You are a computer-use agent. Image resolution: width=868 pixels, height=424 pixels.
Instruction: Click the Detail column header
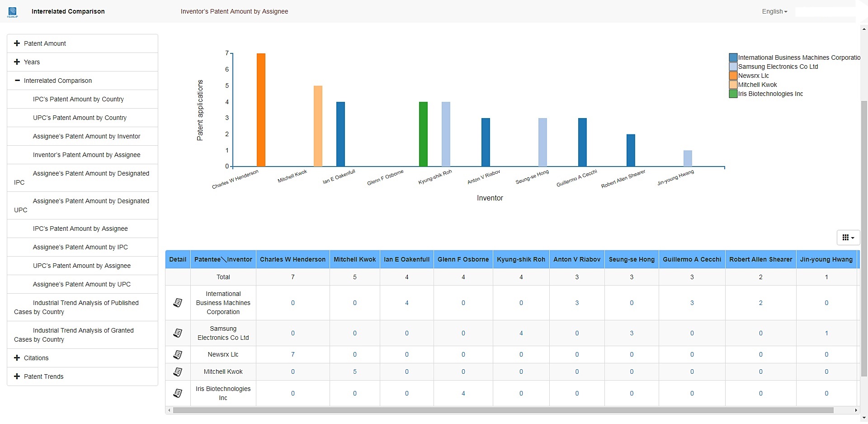178,259
